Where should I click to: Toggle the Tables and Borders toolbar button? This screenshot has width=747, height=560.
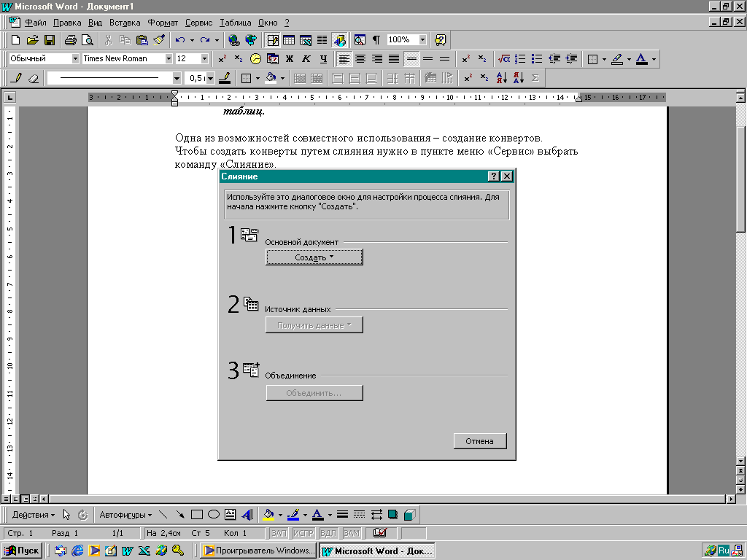click(x=273, y=40)
